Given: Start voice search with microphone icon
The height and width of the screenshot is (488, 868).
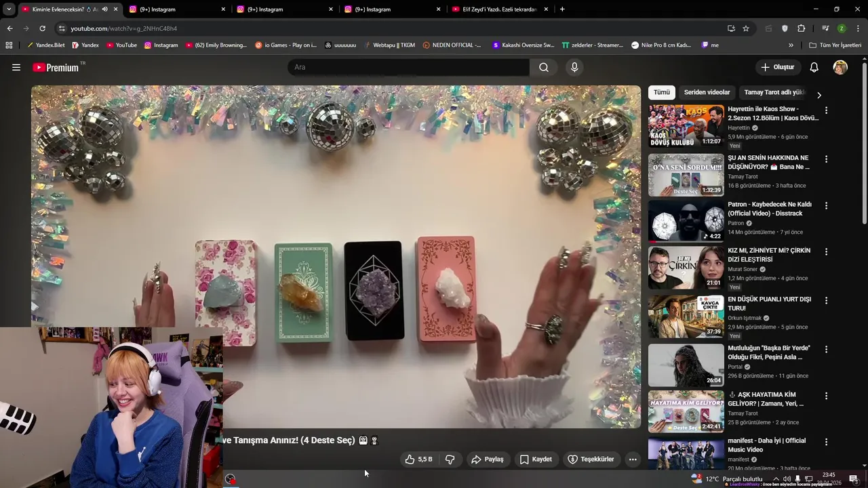Looking at the screenshot, I should pyautogui.click(x=574, y=67).
